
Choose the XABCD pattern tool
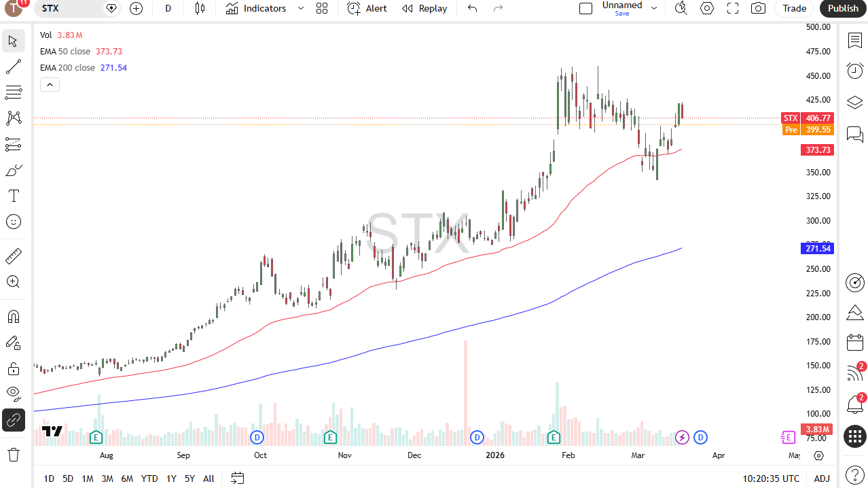click(13, 118)
